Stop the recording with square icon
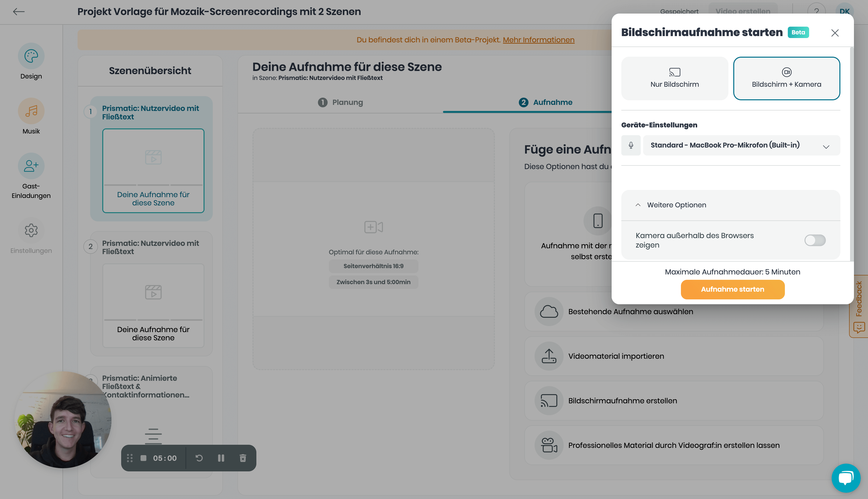 pyautogui.click(x=144, y=458)
